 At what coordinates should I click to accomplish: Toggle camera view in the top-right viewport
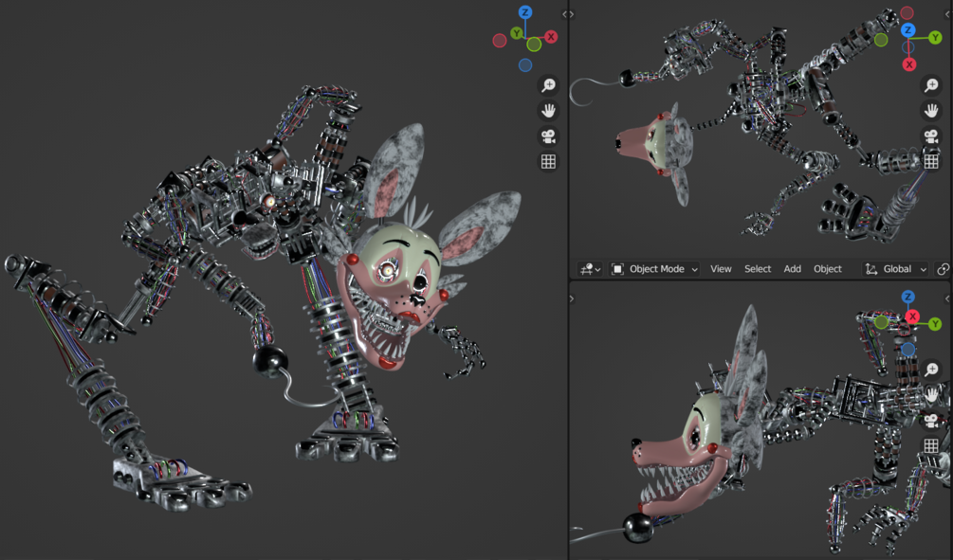[931, 136]
